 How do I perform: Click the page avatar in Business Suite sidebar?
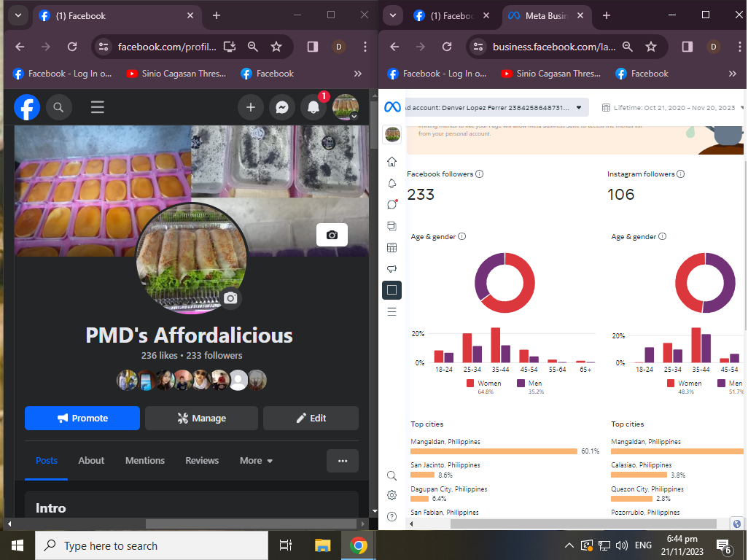(x=392, y=134)
